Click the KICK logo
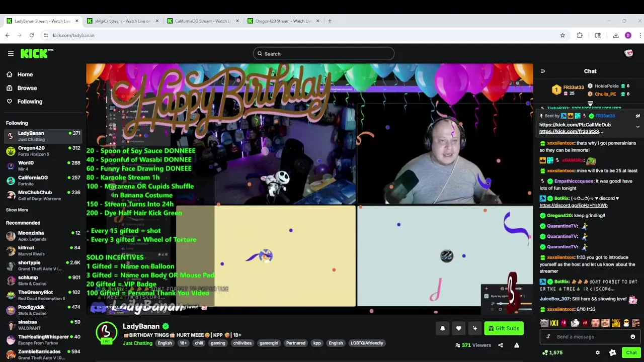 coord(37,53)
